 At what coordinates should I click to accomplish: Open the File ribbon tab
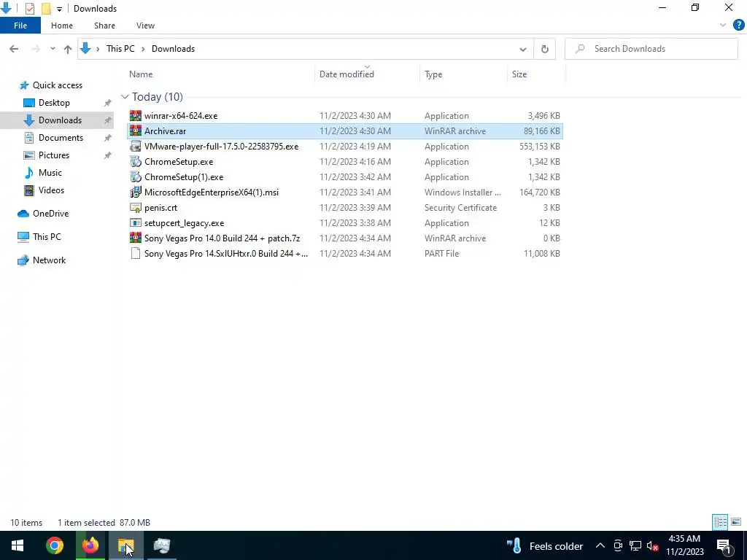coord(20,26)
